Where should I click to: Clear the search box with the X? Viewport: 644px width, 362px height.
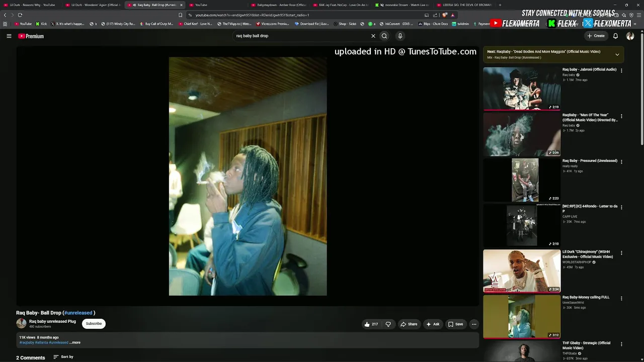coord(373,36)
